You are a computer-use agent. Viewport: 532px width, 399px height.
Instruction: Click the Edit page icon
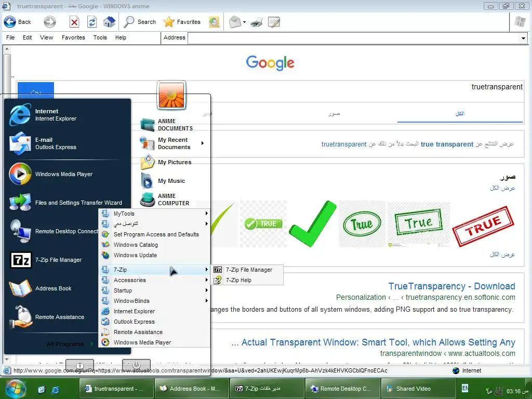pos(274,22)
